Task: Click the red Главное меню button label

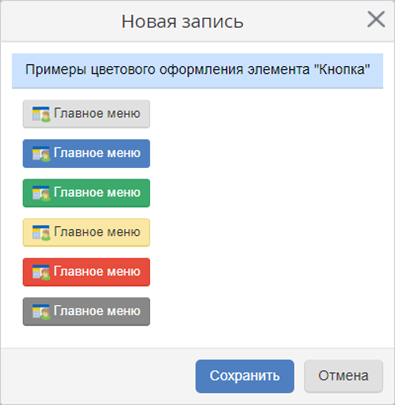Action: click(x=97, y=272)
